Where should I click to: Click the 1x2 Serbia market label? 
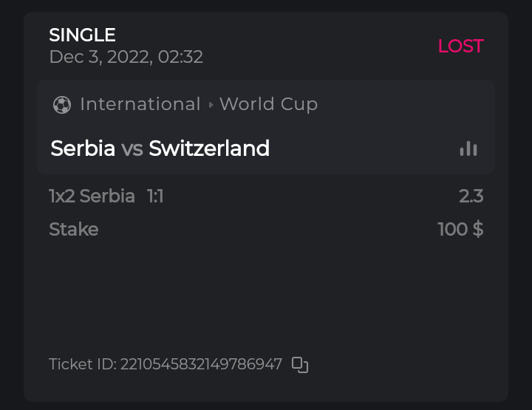click(x=92, y=196)
